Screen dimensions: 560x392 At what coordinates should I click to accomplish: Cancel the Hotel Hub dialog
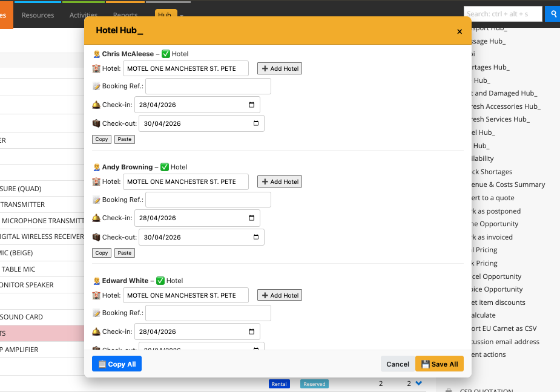tap(398, 364)
